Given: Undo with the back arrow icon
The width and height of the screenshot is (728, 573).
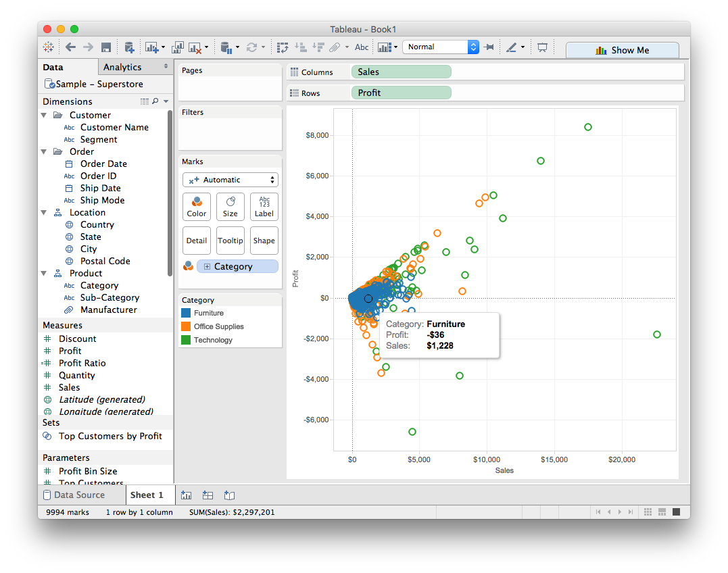Looking at the screenshot, I should tap(70, 47).
